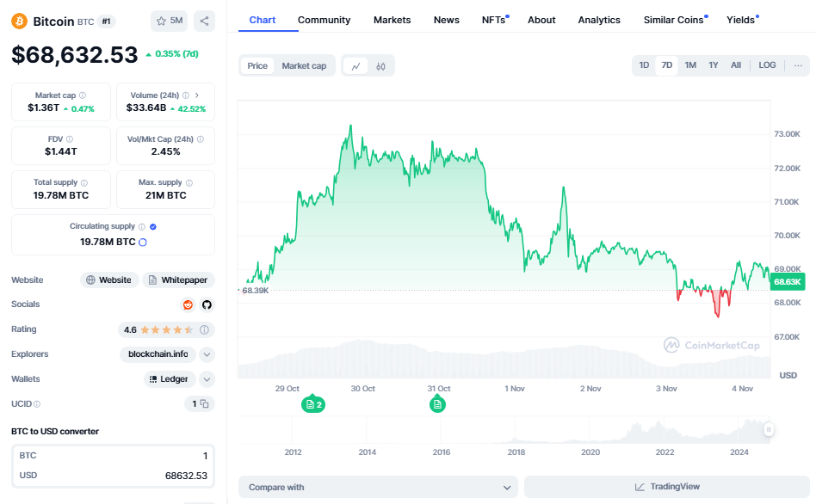
Task: Click the share icon button
Action: [x=205, y=21]
